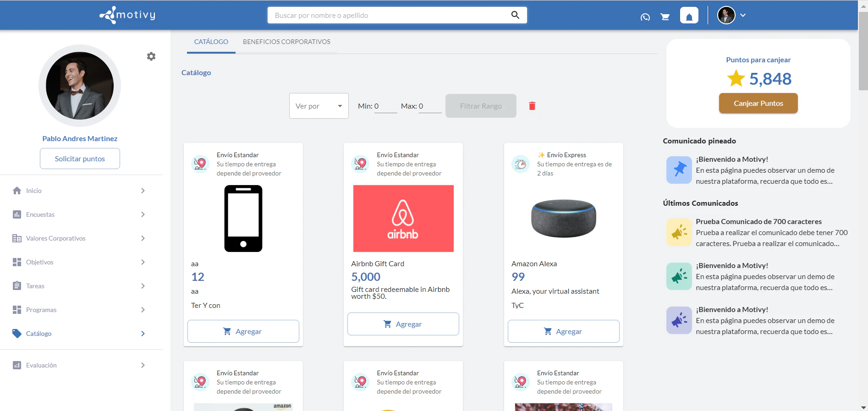The width and height of the screenshot is (868, 411).
Task: Click the Encuestas chart icon
Action: 17,214
